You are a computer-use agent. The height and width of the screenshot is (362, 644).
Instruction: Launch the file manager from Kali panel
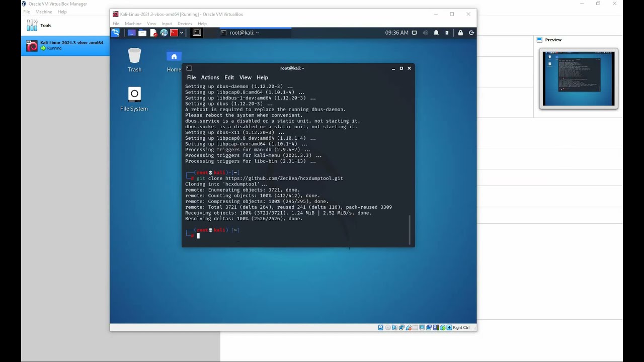[x=142, y=33]
